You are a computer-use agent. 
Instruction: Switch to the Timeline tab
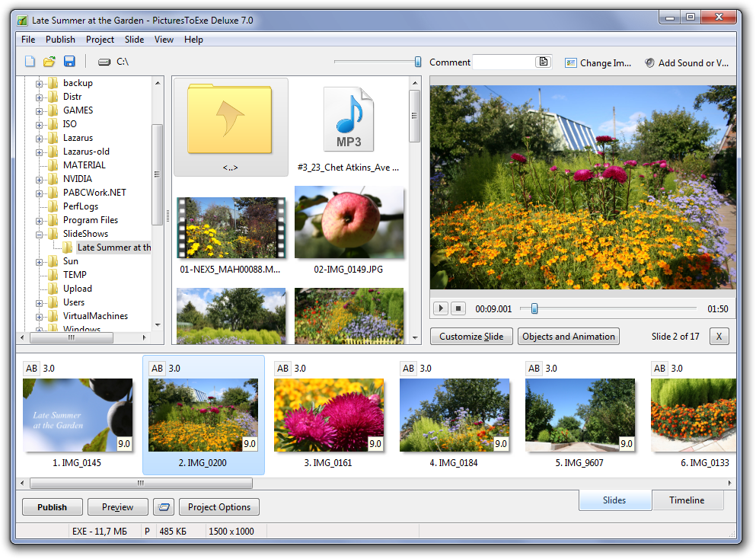687,500
